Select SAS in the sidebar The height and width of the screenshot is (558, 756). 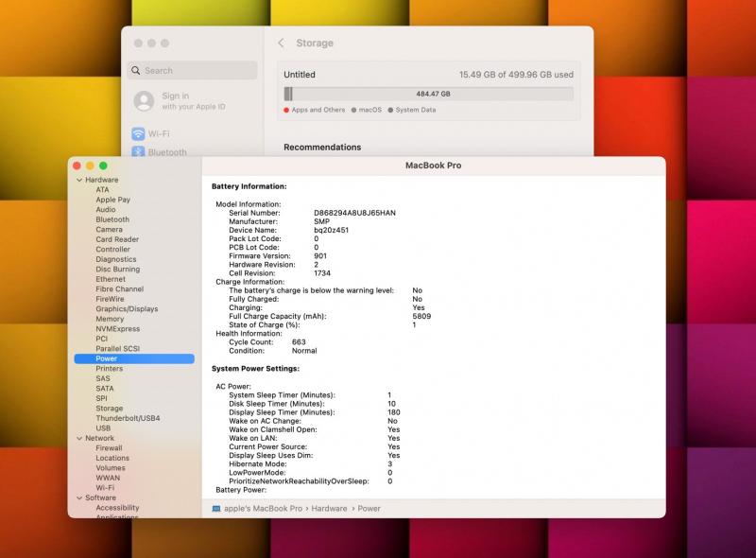tap(103, 378)
